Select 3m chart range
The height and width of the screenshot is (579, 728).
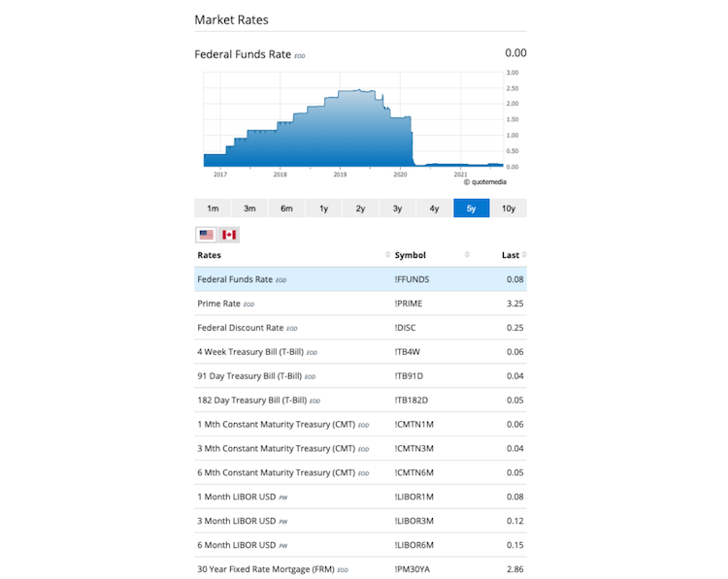[x=249, y=209]
